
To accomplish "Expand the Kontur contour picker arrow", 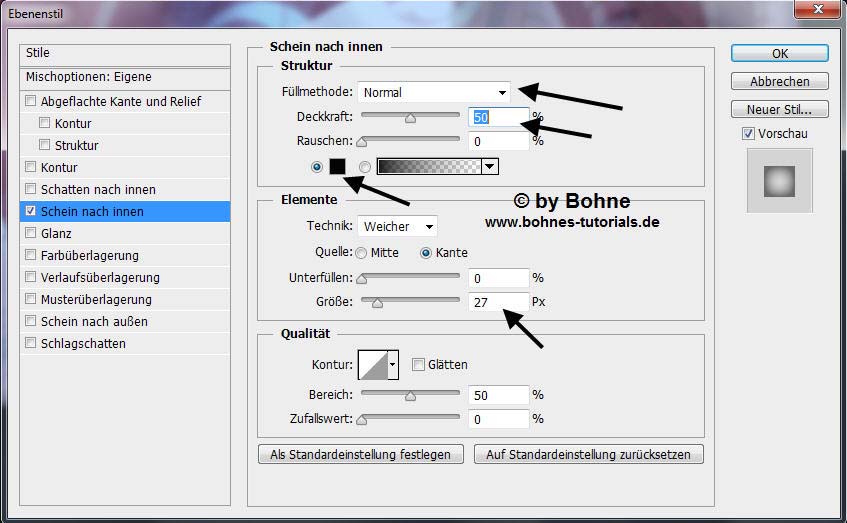I will (393, 365).
